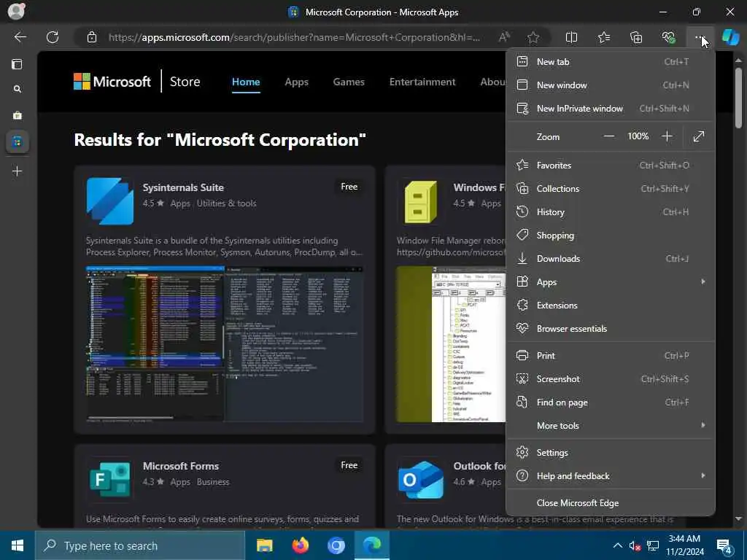
Task: Open Extensions menu item
Action: [611, 306]
